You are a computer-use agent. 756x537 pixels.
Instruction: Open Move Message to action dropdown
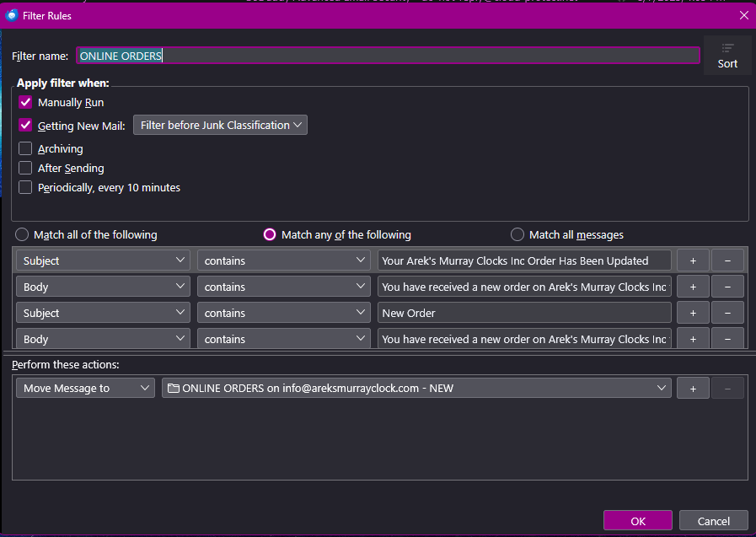pos(85,388)
